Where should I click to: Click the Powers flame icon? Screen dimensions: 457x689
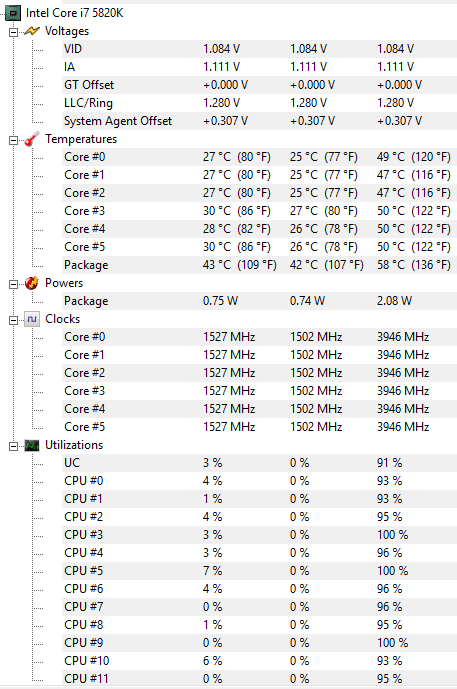tap(32, 283)
